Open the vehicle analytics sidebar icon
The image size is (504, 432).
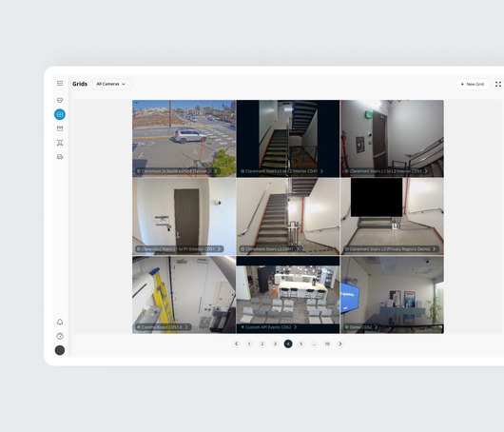pyautogui.click(x=60, y=157)
